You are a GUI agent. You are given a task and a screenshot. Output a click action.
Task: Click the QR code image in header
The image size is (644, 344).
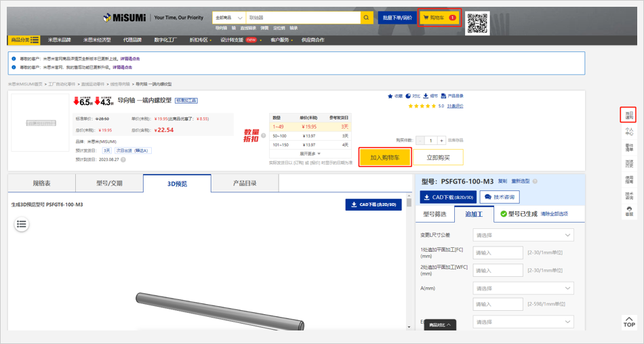pos(477,22)
